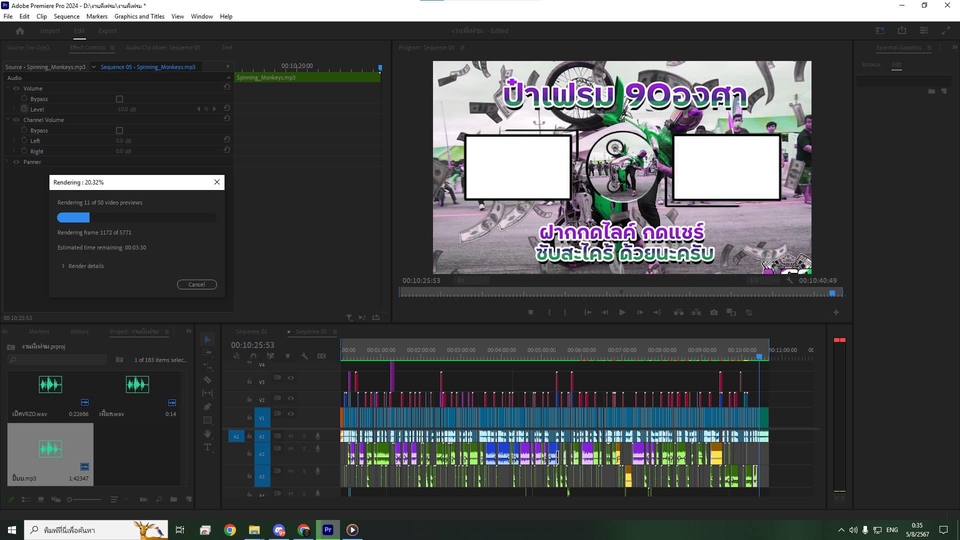Click the Program Monitor camera Export Frame icon

click(714, 312)
